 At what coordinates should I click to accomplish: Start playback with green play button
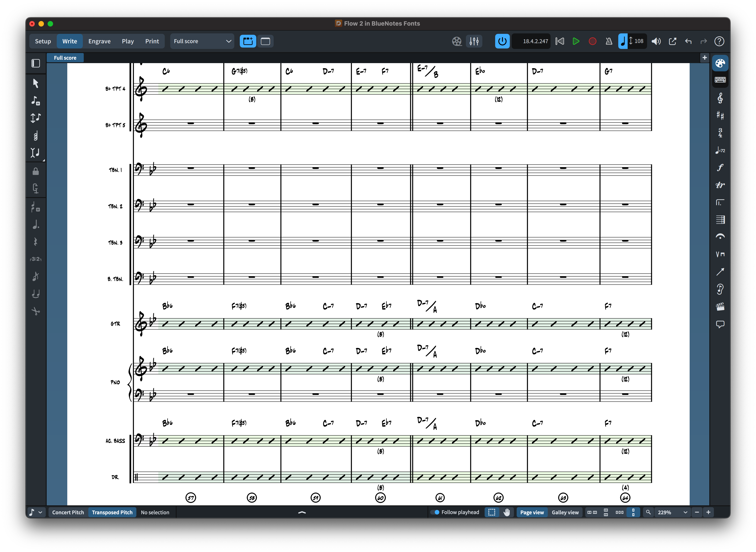[x=576, y=41]
